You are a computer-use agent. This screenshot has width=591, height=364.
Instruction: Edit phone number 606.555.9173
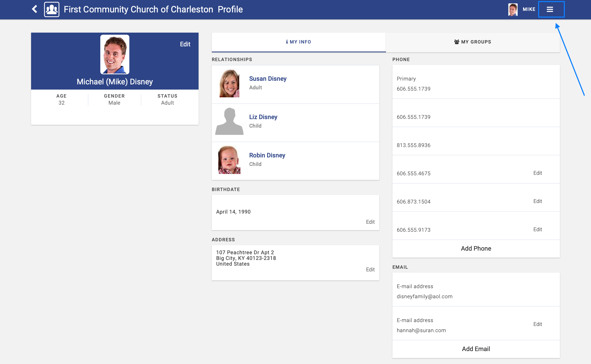[x=538, y=229]
